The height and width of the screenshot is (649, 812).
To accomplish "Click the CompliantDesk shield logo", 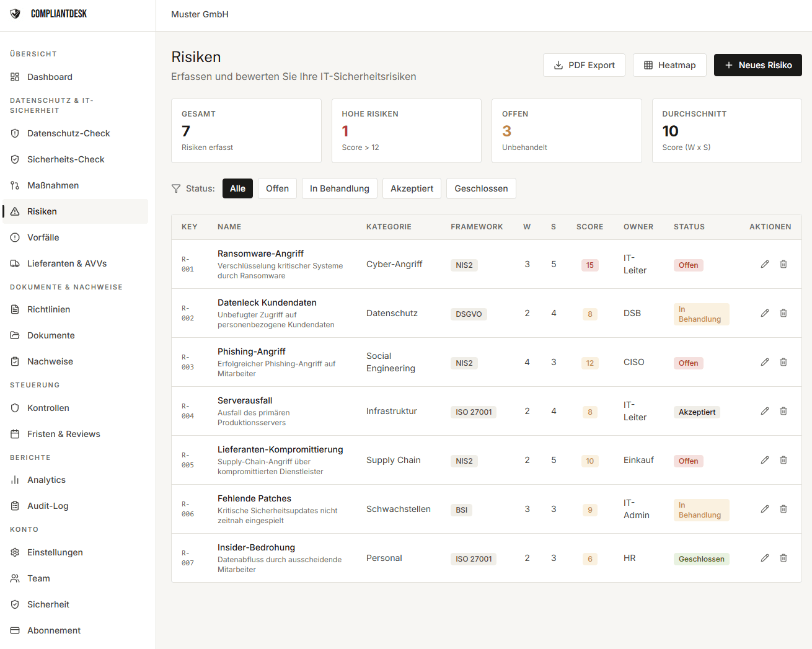I will pyautogui.click(x=15, y=14).
